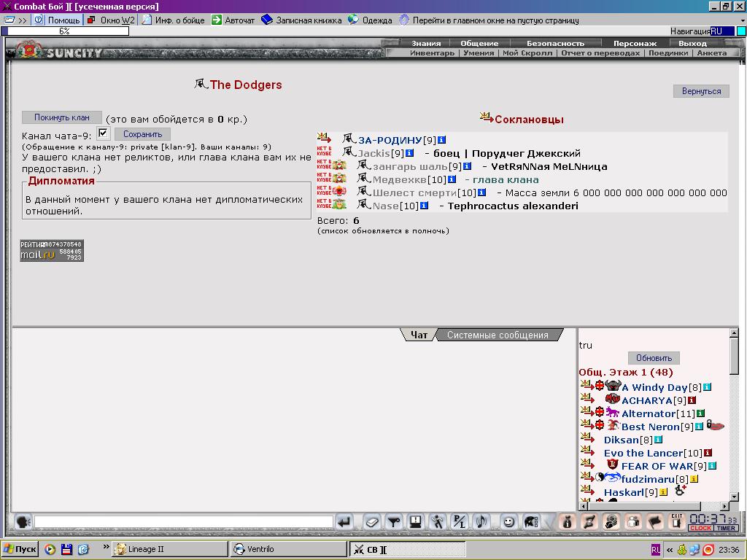Click info icon next to Nase

(x=424, y=205)
